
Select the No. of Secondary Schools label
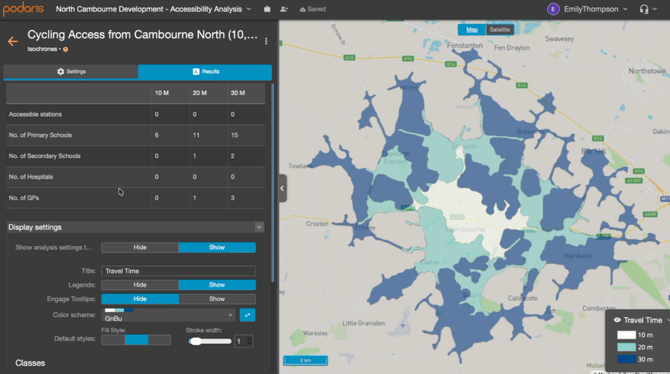(44, 156)
